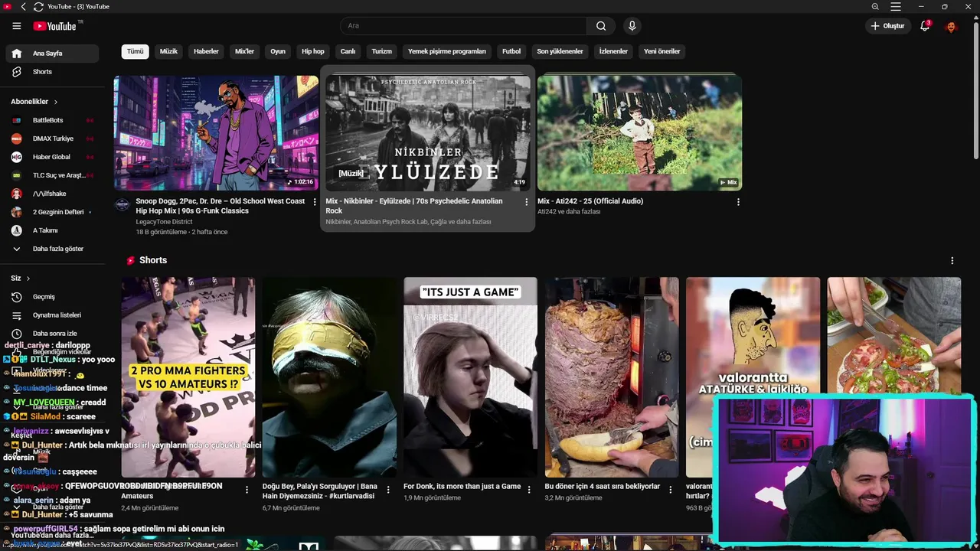This screenshot has width=980, height=551.
Task: Click the search magnifier button
Action: coord(601,26)
